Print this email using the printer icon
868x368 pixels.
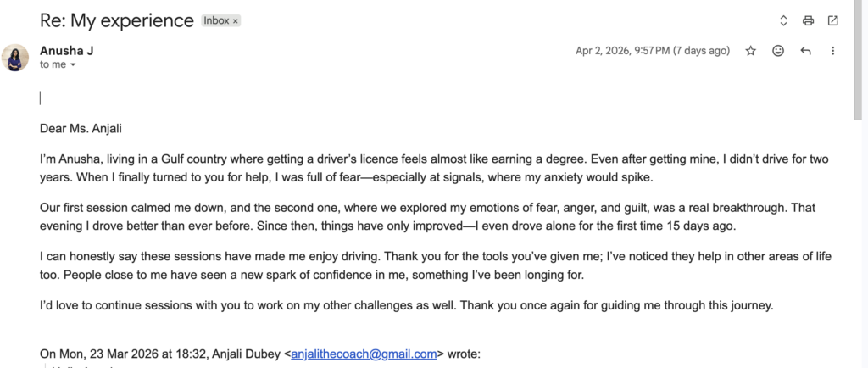pos(808,20)
